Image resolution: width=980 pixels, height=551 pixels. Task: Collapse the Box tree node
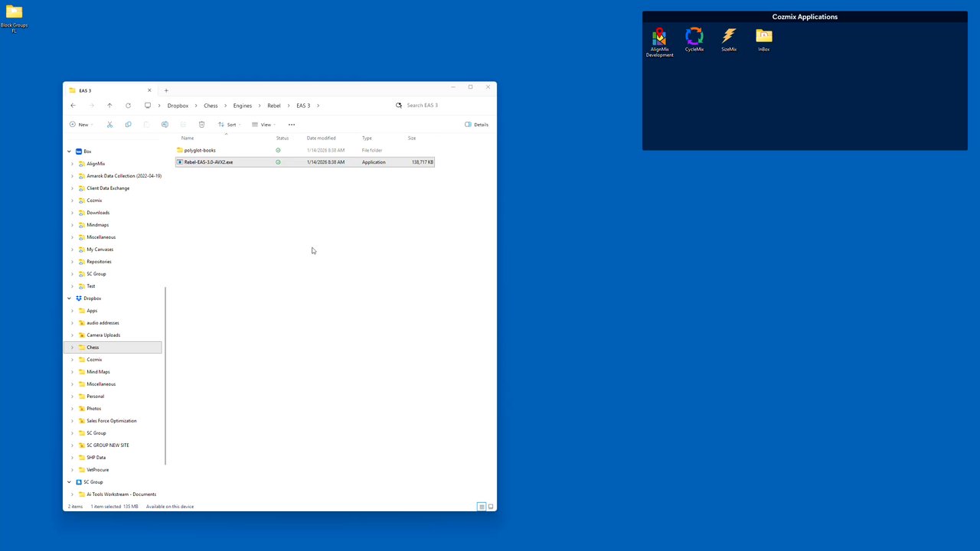point(69,152)
